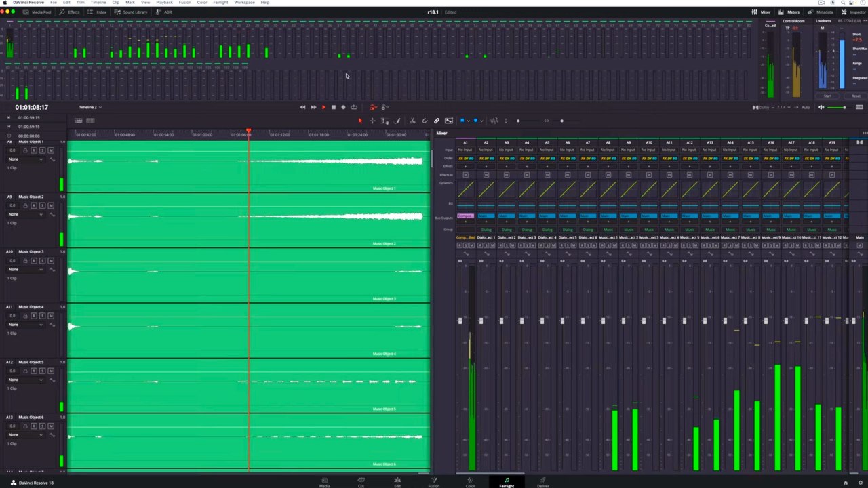Toggle the Mixer panel in top bar
The height and width of the screenshot is (488, 868).
(762, 12)
